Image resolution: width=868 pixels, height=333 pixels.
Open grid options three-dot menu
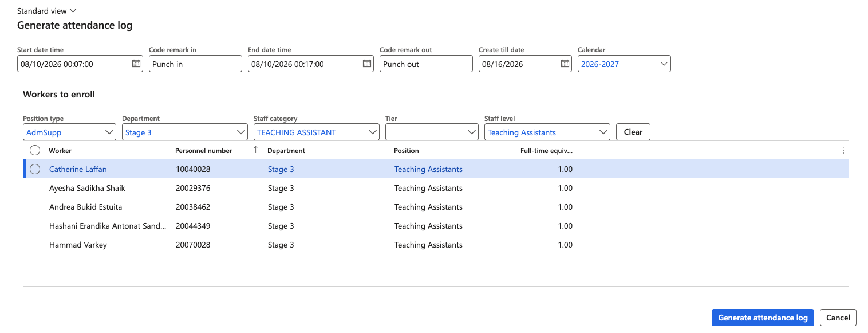click(843, 150)
